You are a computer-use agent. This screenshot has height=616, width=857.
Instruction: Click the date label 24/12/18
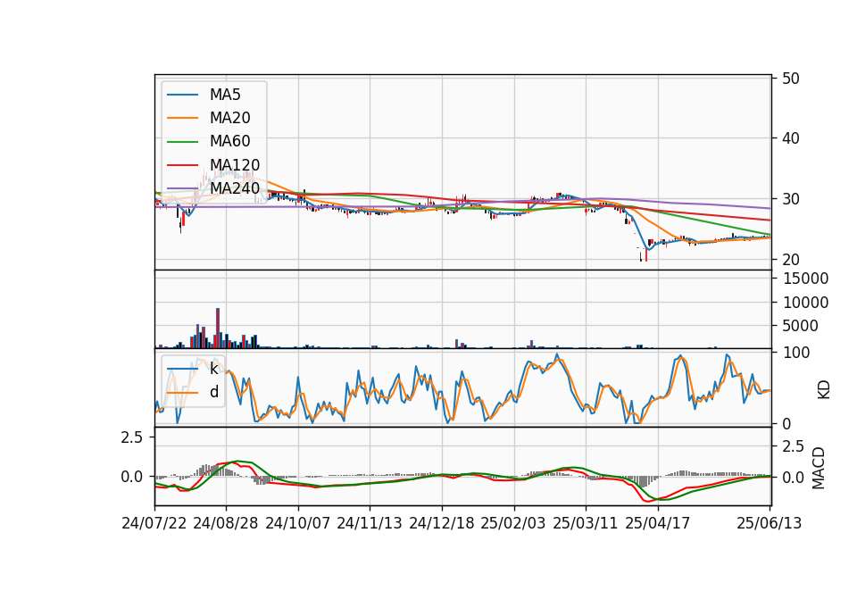tap(442, 523)
